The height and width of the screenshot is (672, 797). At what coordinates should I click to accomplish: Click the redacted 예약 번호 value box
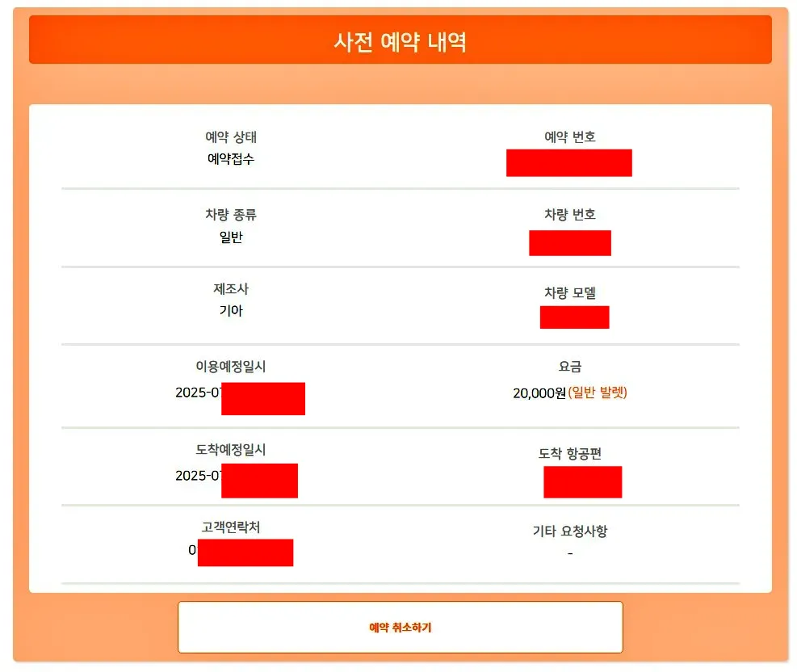569,162
